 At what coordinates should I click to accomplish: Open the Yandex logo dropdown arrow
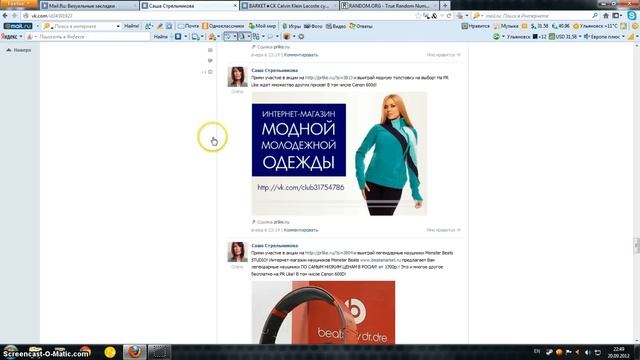point(21,36)
